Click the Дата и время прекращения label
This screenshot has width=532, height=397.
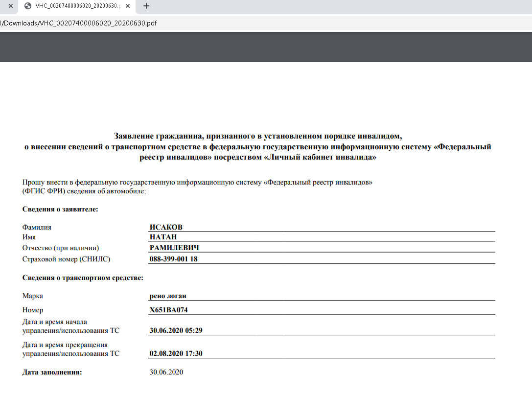71,349
